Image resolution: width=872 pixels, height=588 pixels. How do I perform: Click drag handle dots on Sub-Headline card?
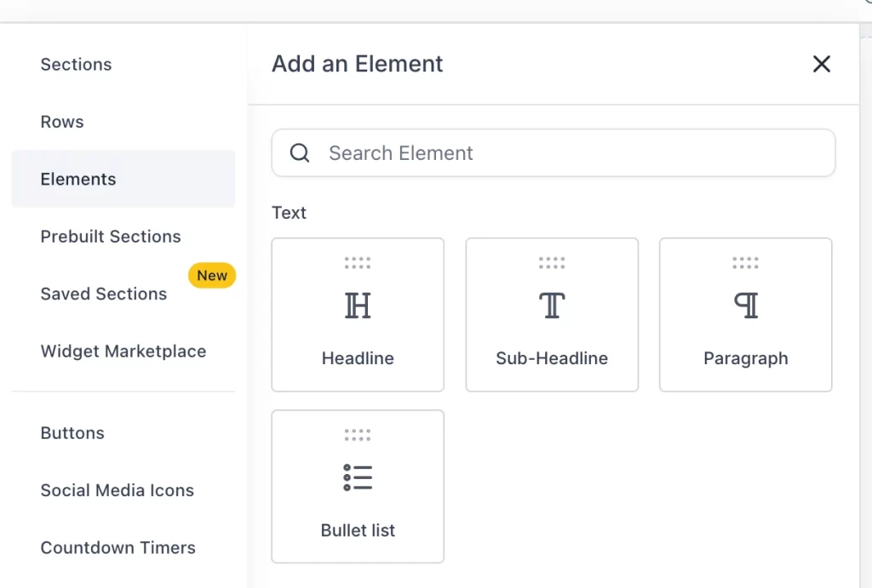[552, 263]
